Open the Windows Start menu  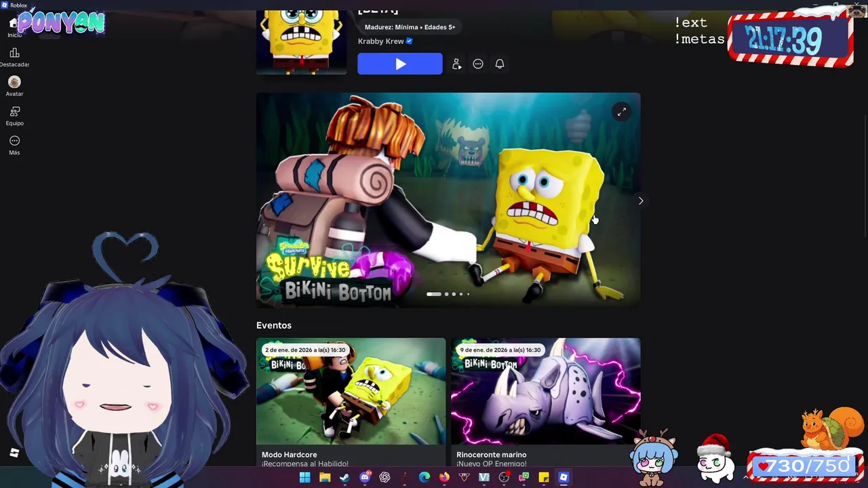coord(305,478)
